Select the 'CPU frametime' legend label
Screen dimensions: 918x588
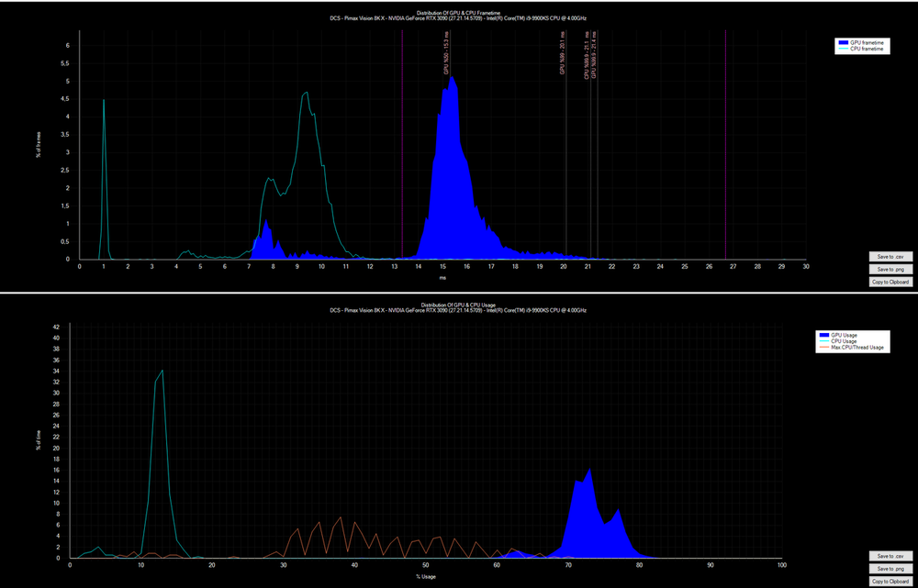pos(868,50)
